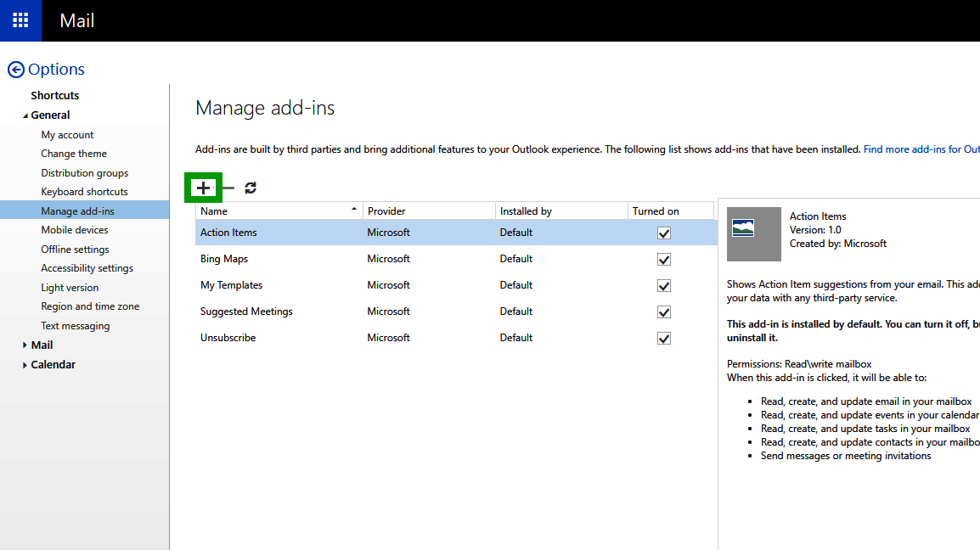This screenshot has height=550, width=980.
Task: Click the sort arrow on the Name column
Action: click(354, 206)
